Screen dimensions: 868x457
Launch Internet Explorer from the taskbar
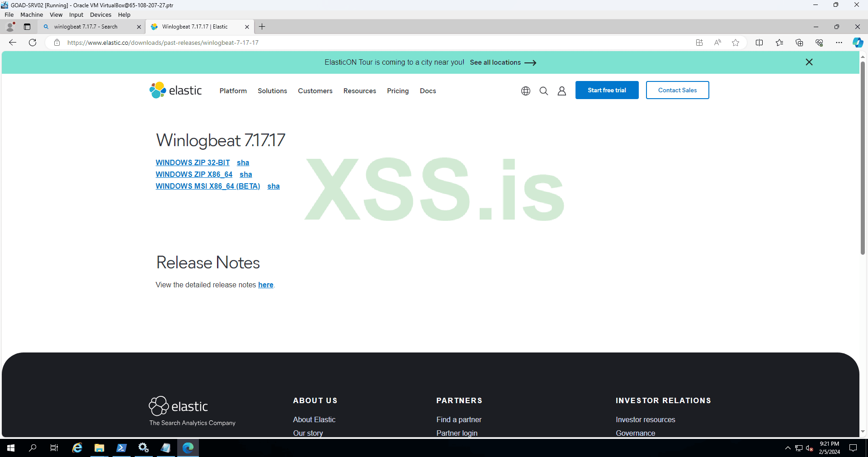[77, 448]
